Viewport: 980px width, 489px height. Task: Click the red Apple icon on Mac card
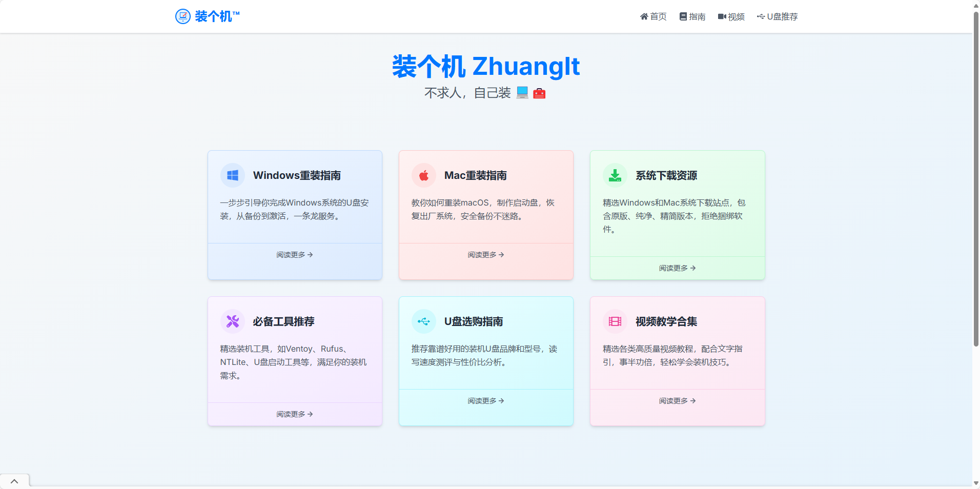(424, 176)
